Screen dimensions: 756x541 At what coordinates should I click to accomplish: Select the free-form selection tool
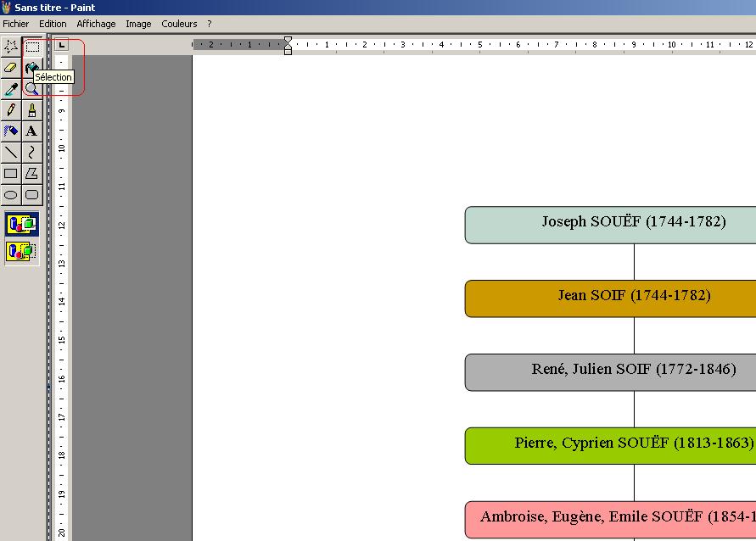[10, 47]
